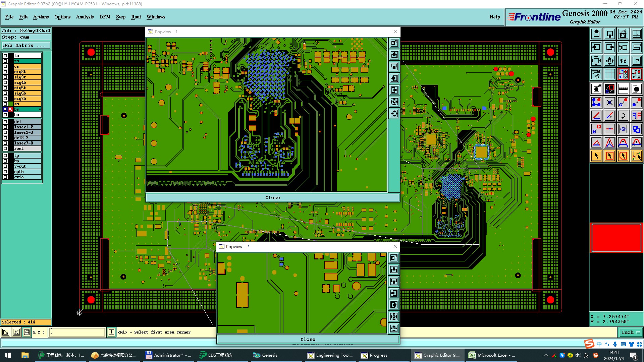Click the mirror feature tool icon
Screen dimensions: 644x362
636,116
